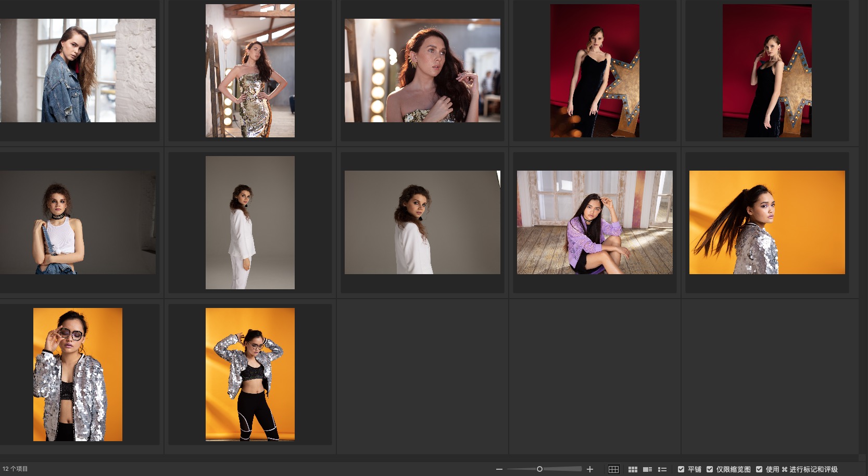Select flying ponytail orange background photo
Viewport: 868px width, 476px height.
767,223
